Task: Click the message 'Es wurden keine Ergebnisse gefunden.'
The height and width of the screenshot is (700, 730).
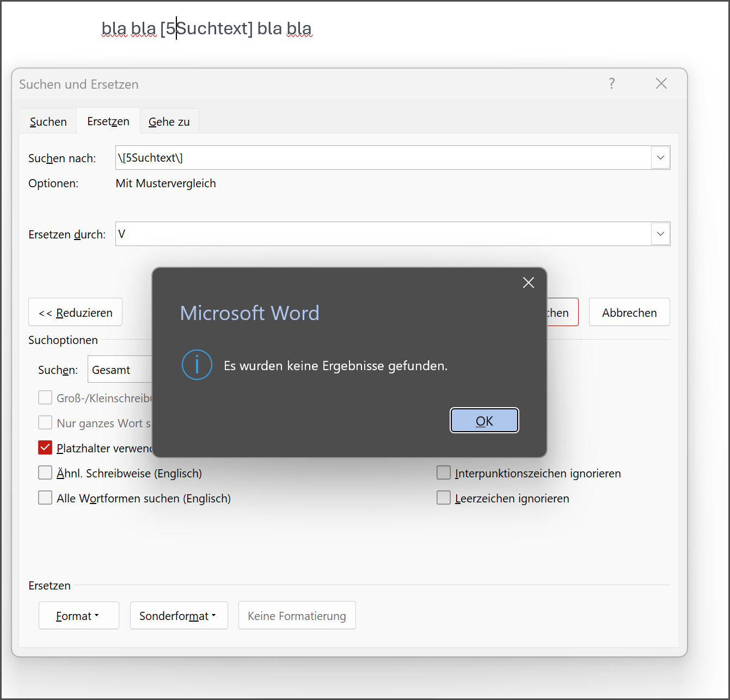Action: (x=336, y=366)
